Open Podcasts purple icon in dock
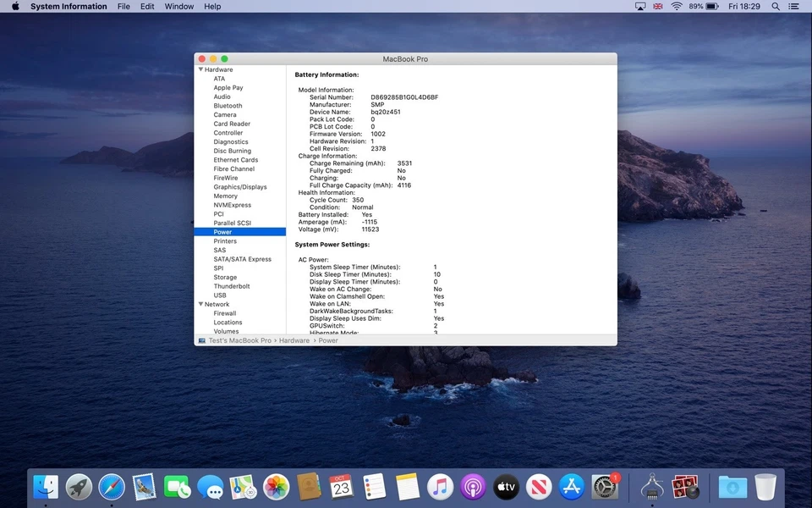The height and width of the screenshot is (508, 812). 473,488
